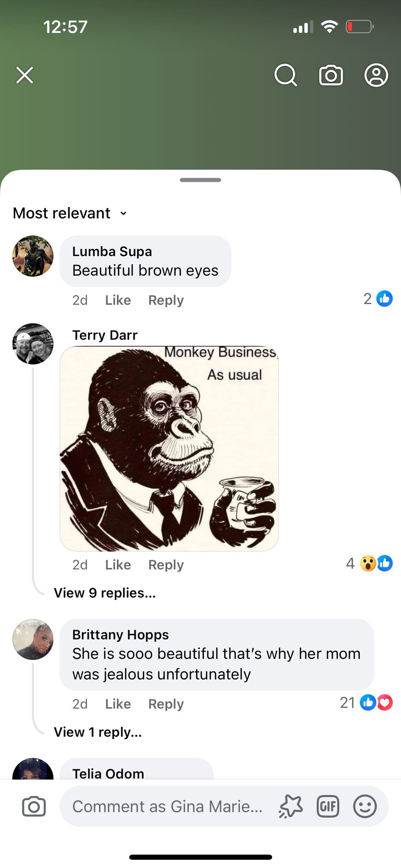
Task: Expand View 9 replies thread
Action: pos(105,593)
